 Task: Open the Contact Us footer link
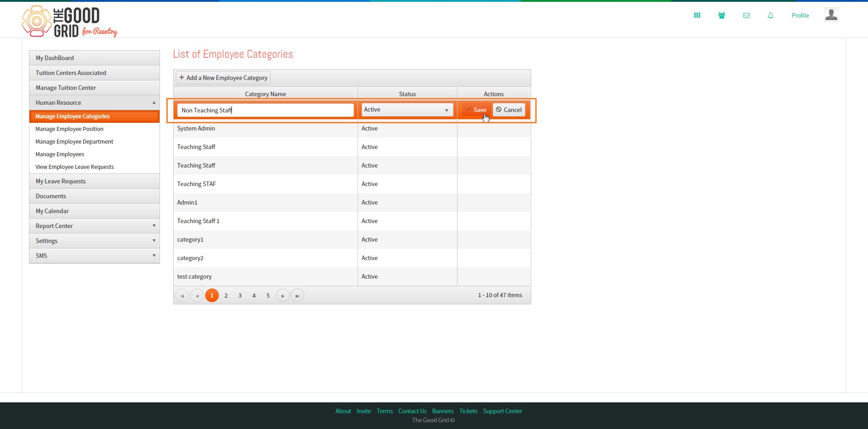tap(412, 411)
